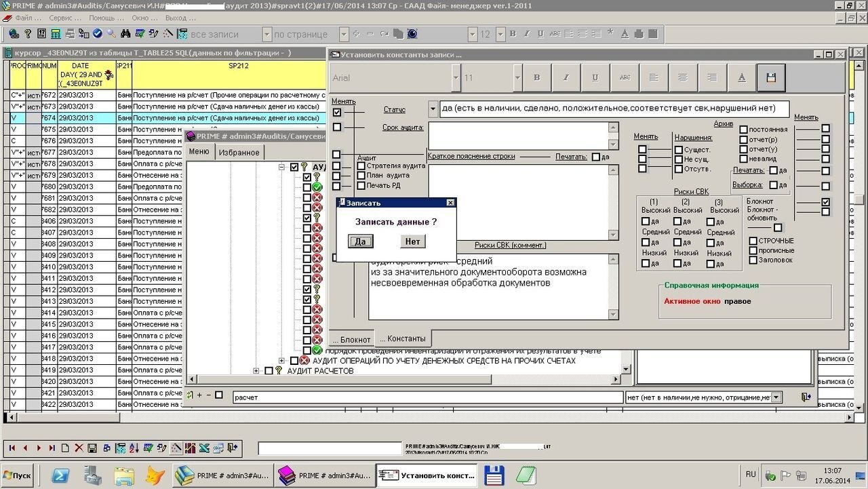Switch to the Избранное tab
The height and width of the screenshot is (489, 868).
(239, 153)
